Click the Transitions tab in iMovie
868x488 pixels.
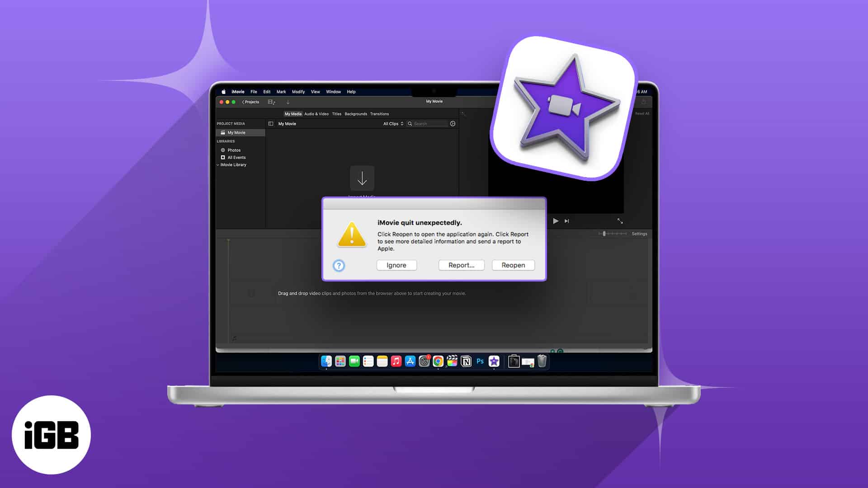pyautogui.click(x=379, y=113)
